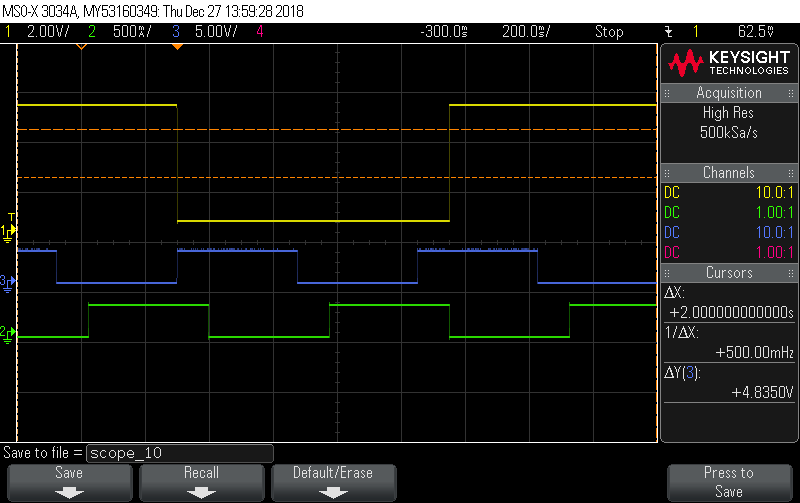
Task: Select the blue DC 10.0:1 channel row
Action: [729, 233]
